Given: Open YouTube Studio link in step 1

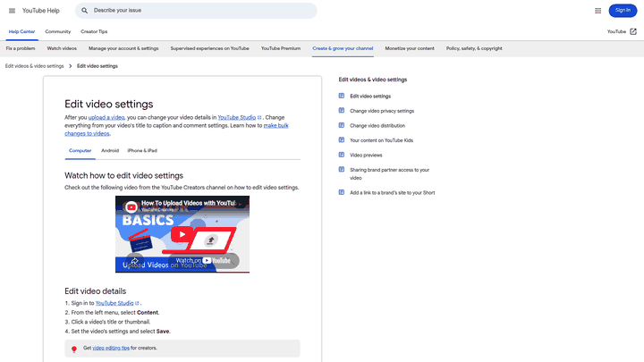Looking at the screenshot, I should click(x=114, y=303).
